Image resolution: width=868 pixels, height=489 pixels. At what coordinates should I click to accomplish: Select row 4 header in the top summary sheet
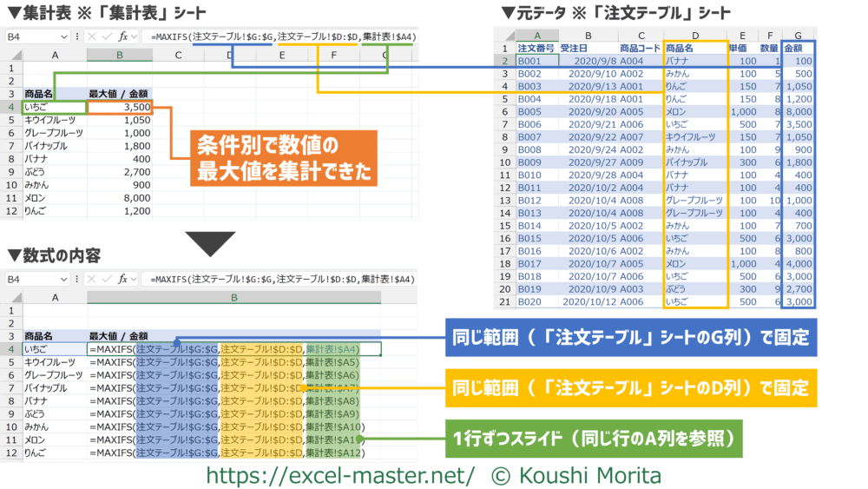pos(13,107)
